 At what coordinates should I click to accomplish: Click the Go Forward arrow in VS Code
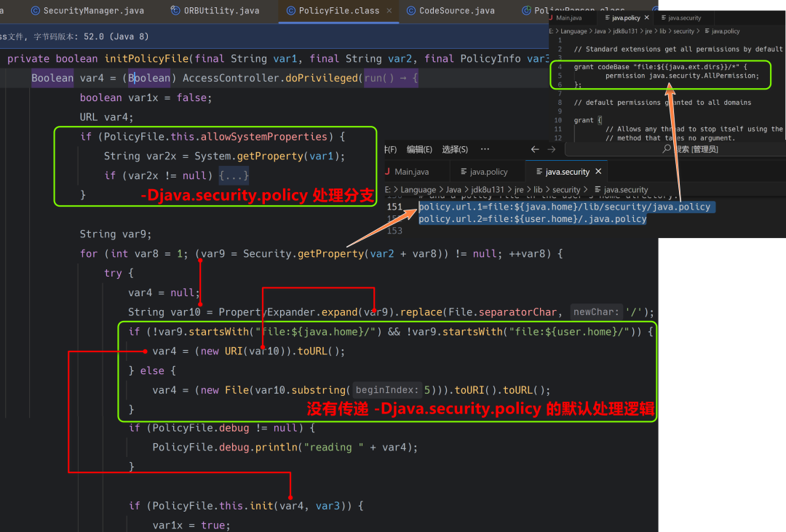[552, 149]
